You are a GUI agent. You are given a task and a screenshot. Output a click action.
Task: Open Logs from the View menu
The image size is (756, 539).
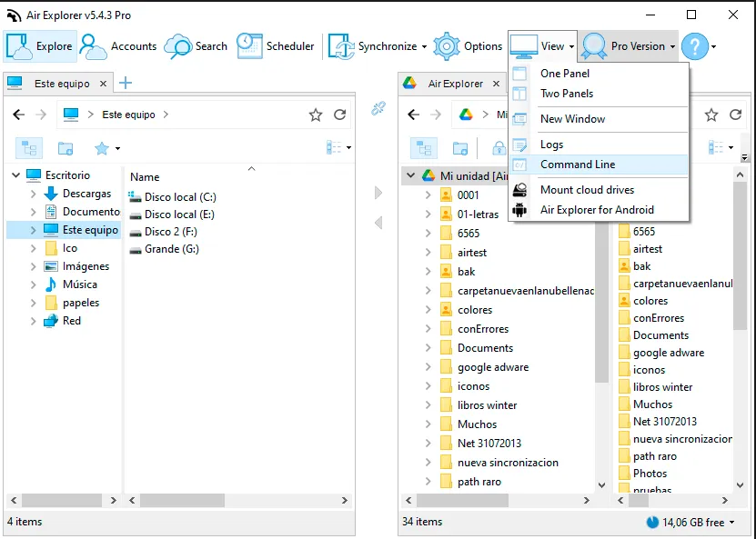(599, 145)
